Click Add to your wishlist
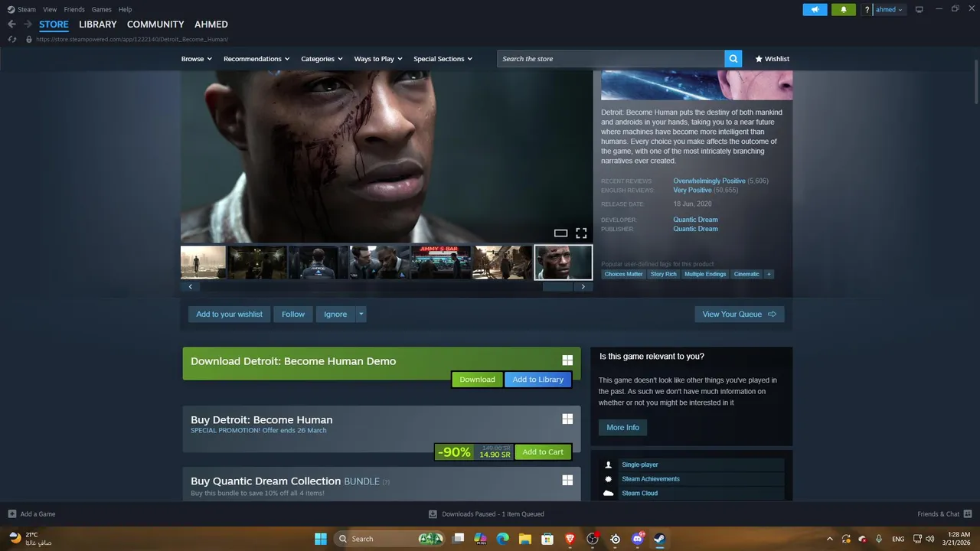Viewport: 980px width, 551px height. [229, 314]
